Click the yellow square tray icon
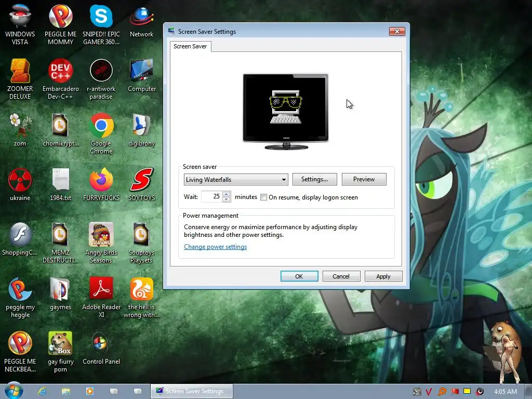This screenshot has width=532, height=399. point(467,392)
